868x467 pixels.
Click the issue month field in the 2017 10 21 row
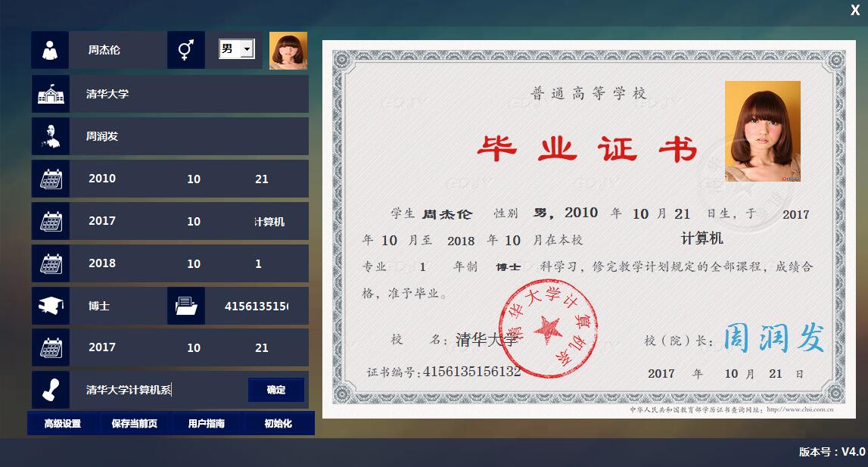(194, 348)
